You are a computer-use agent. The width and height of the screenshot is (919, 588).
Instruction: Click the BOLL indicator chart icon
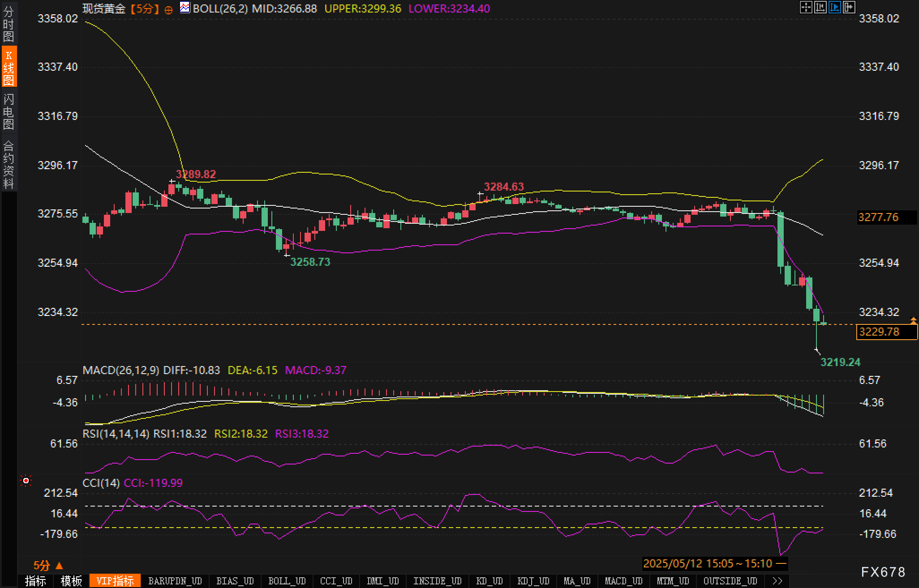click(185, 8)
